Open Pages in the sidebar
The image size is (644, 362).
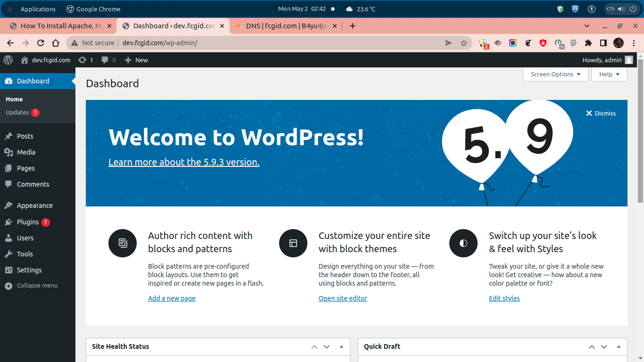point(38,168)
